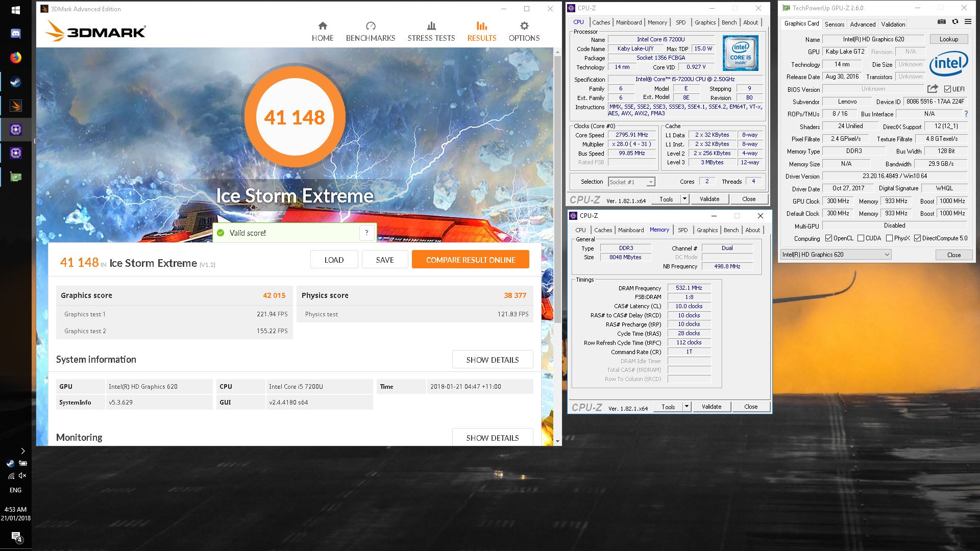Open Discord from the taskbar
980x551 pixels.
(15, 34)
